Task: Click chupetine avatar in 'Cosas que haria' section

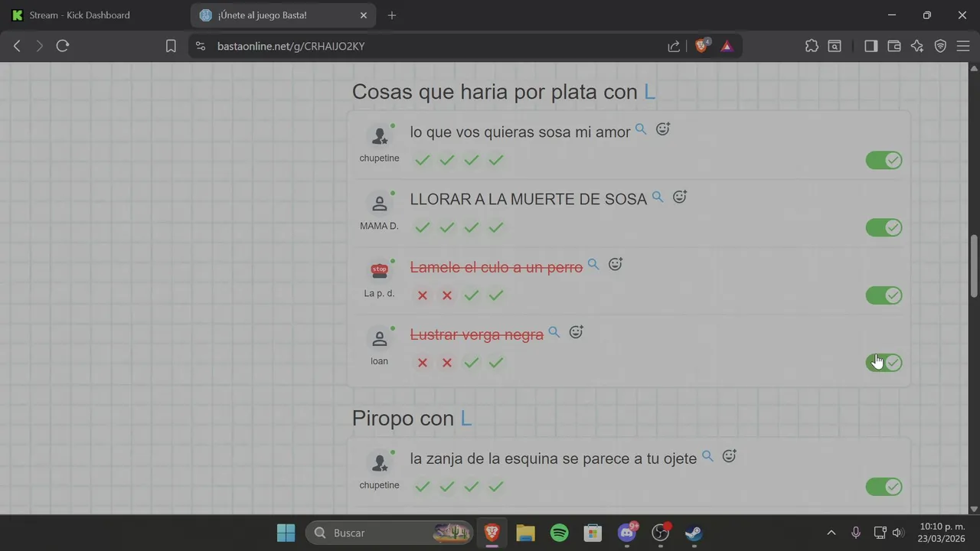Action: coord(379,136)
